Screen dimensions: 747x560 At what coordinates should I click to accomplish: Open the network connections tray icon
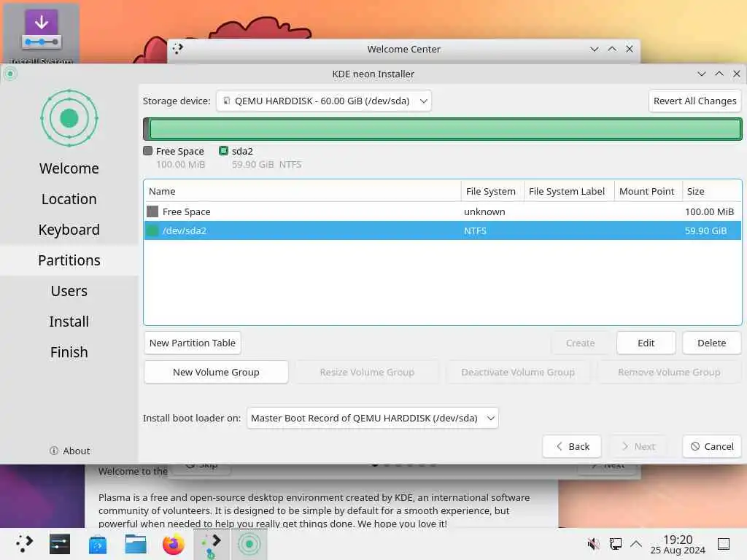click(x=615, y=543)
